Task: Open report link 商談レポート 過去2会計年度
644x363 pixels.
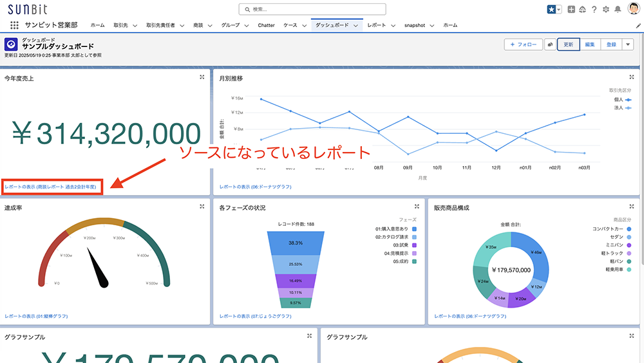Action: pyautogui.click(x=50, y=187)
